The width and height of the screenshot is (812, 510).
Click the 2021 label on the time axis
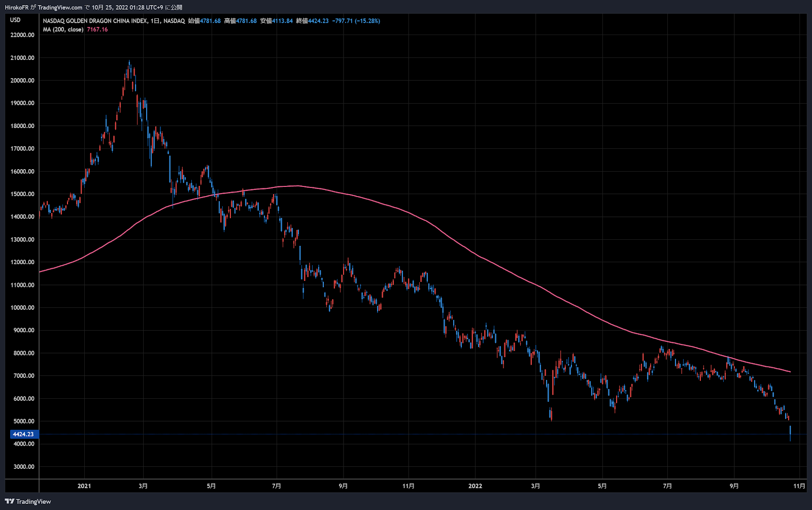84,486
